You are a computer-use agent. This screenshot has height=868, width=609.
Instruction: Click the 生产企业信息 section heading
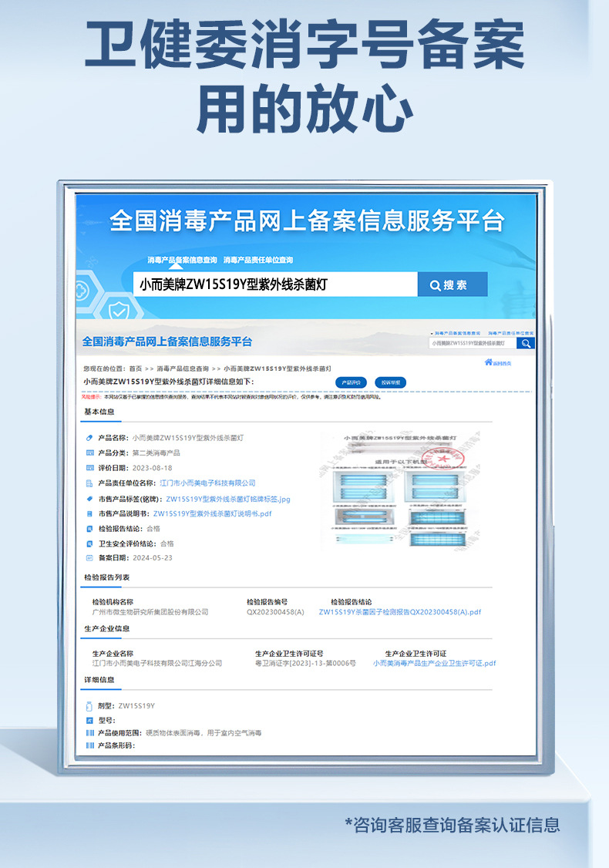(107, 629)
